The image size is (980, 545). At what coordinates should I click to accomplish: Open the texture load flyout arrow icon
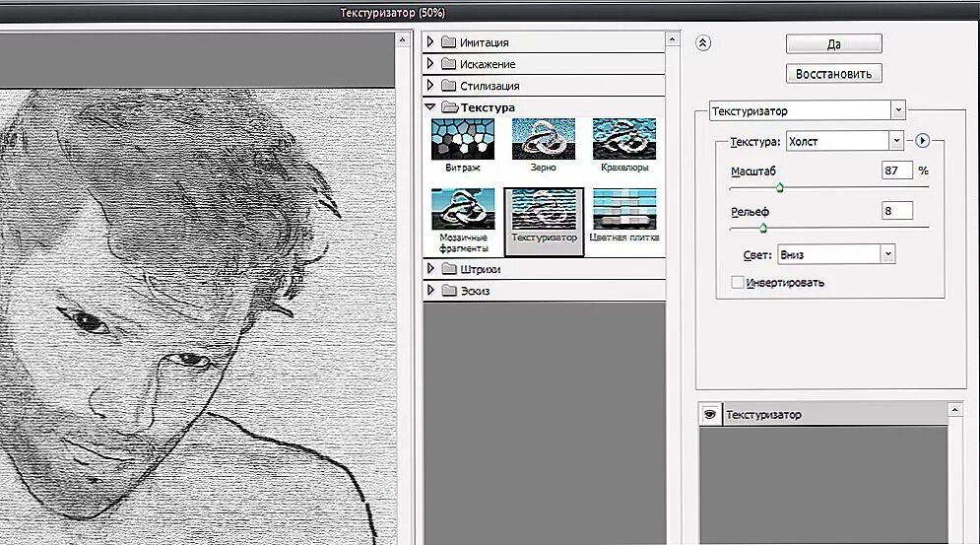click(x=922, y=141)
